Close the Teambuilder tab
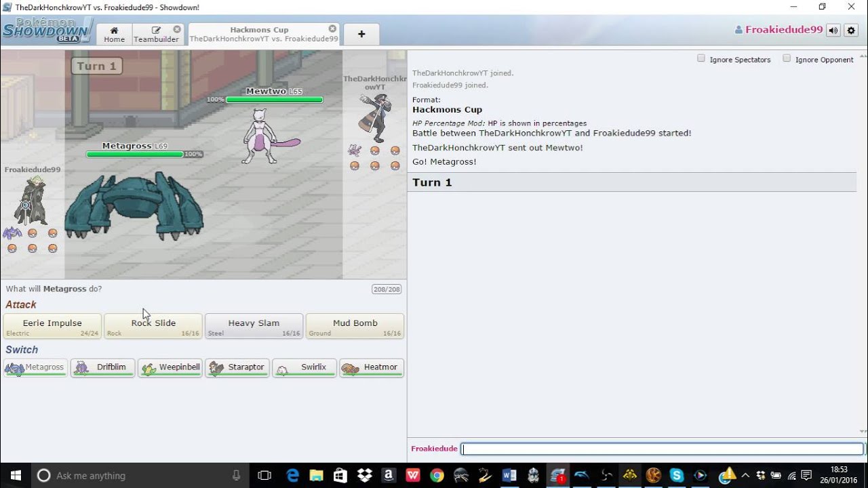The image size is (868, 488). [177, 29]
